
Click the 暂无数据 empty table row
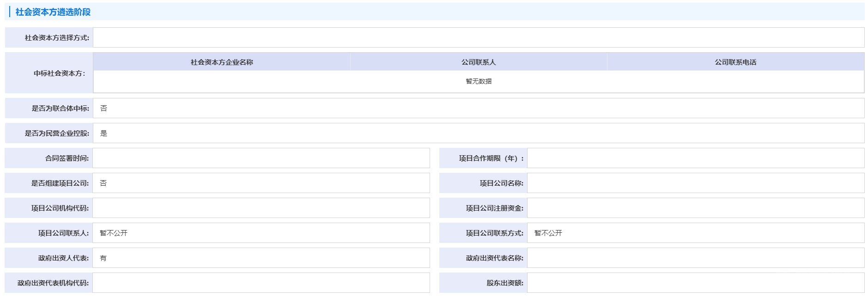click(479, 81)
